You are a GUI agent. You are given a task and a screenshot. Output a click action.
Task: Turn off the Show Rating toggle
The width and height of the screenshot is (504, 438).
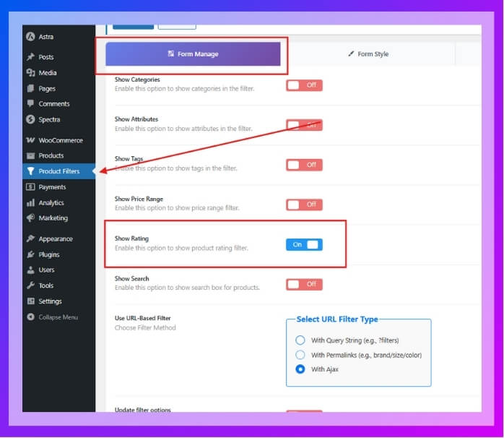[304, 244]
